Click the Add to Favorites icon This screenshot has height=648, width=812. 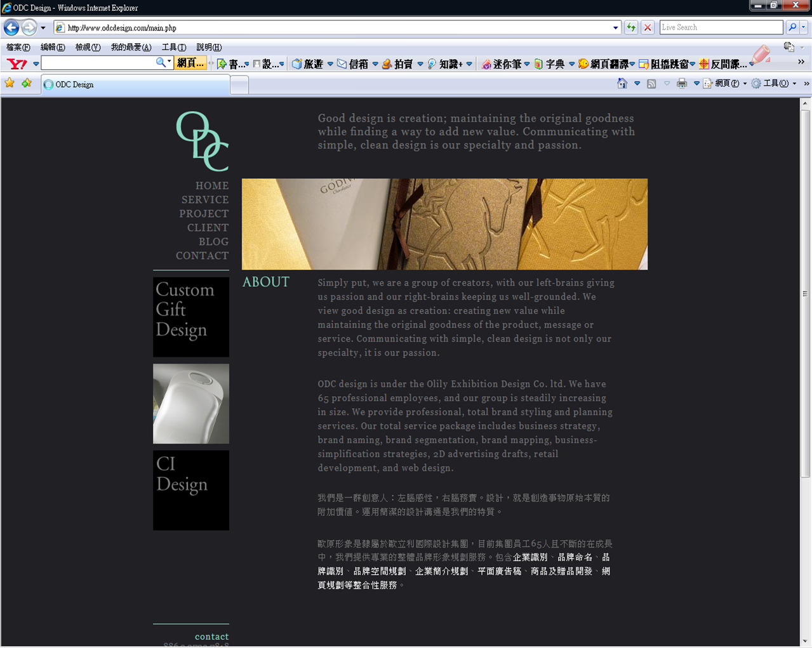27,84
